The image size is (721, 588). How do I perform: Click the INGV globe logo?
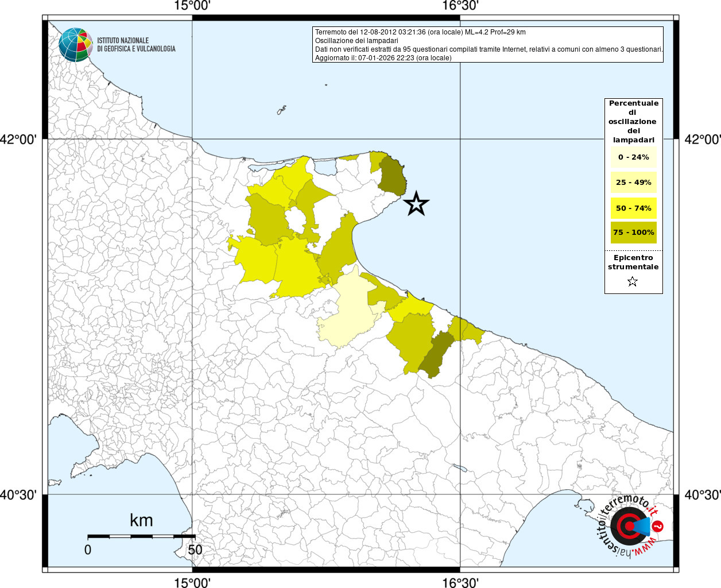pos(75,45)
